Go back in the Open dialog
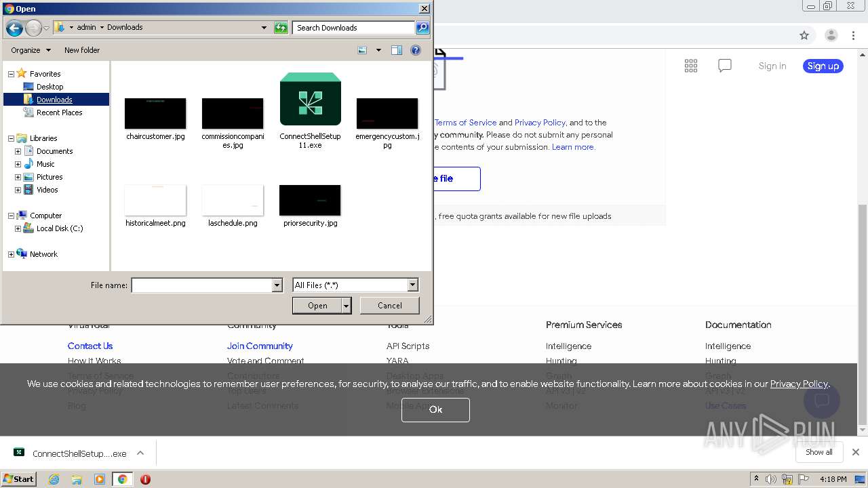868x488 pixels. (x=14, y=28)
